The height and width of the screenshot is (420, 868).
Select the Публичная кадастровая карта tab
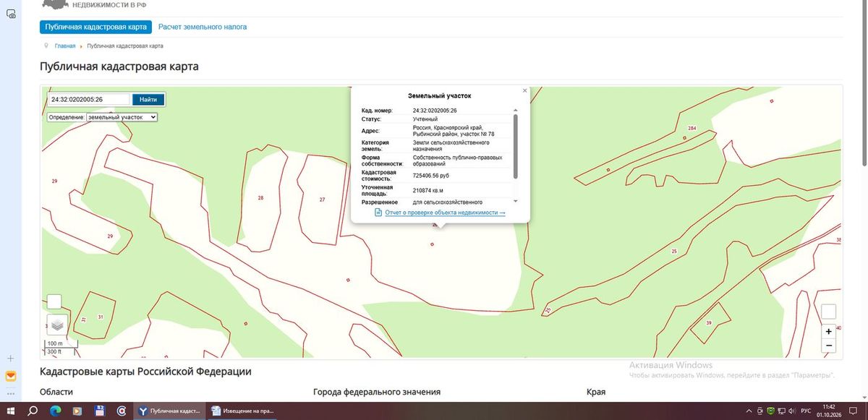coord(96,27)
